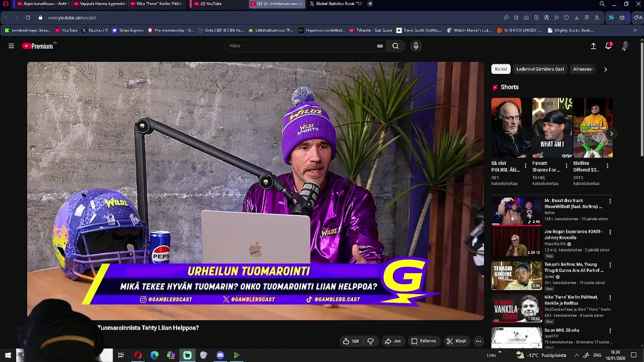Screen dimensions: 644x362
Task: Open more actions under the video
Action: pyautogui.click(x=478, y=341)
